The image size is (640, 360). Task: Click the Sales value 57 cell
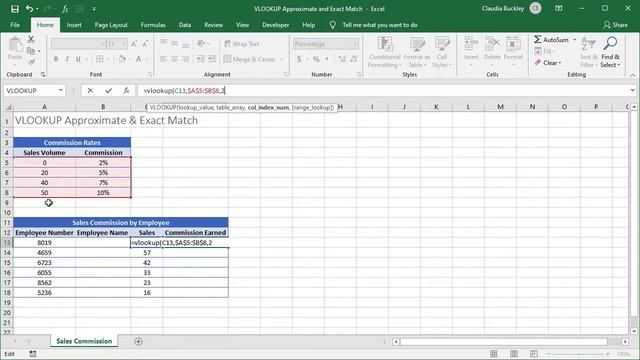click(x=147, y=253)
